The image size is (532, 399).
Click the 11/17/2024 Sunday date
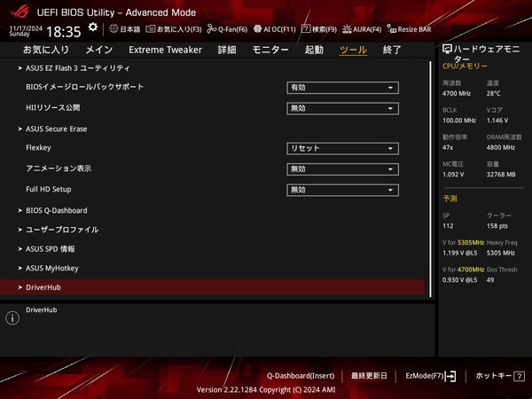[26, 31]
